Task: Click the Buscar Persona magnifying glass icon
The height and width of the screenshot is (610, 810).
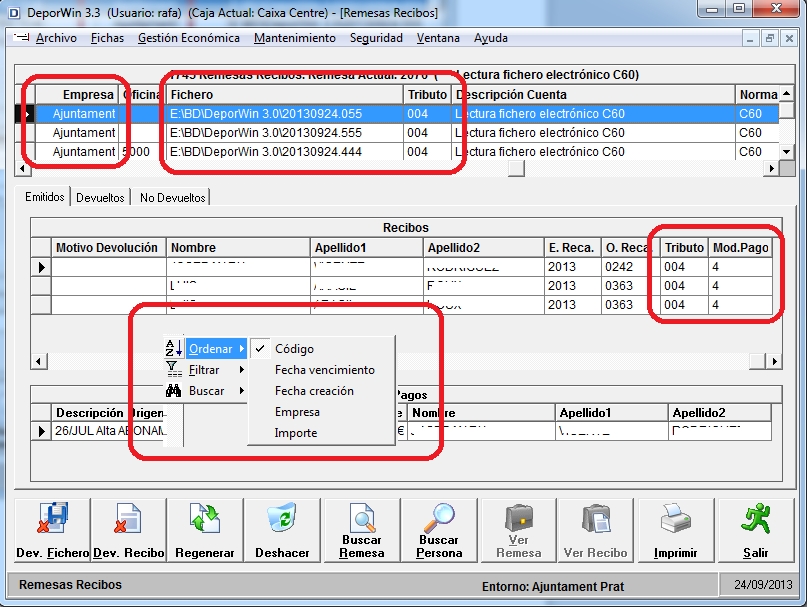Action: tap(439, 518)
